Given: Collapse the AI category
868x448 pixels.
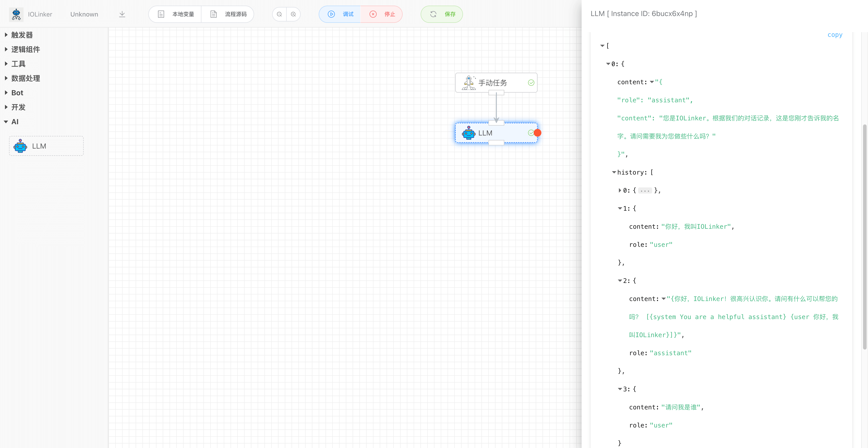Looking at the screenshot, I should tap(14, 122).
